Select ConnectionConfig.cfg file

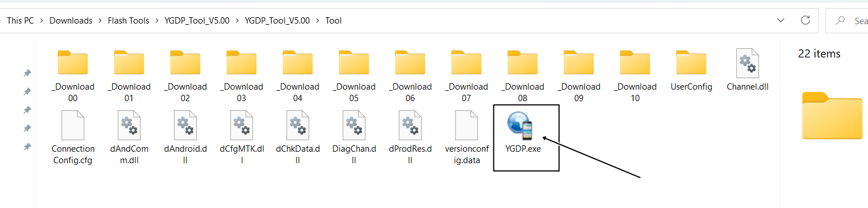(73, 137)
